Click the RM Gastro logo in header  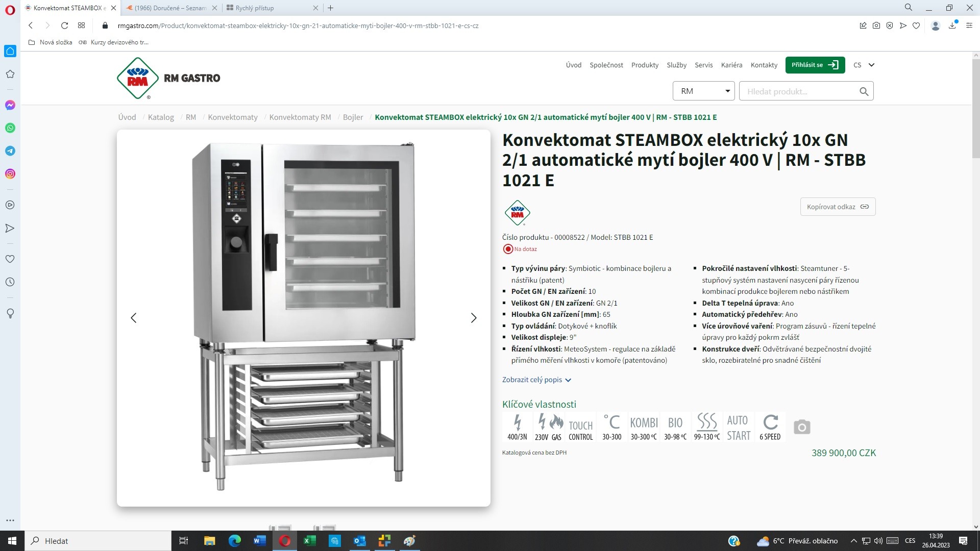pos(168,78)
